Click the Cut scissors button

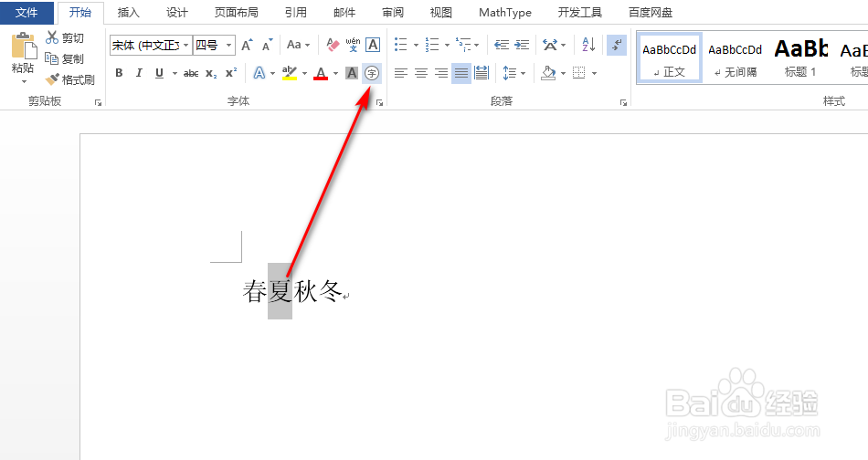coord(64,37)
